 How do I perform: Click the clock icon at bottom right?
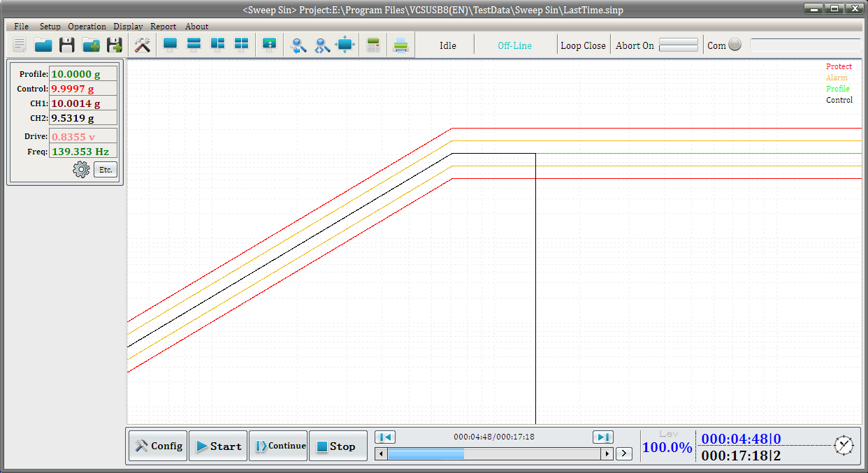tap(844, 445)
